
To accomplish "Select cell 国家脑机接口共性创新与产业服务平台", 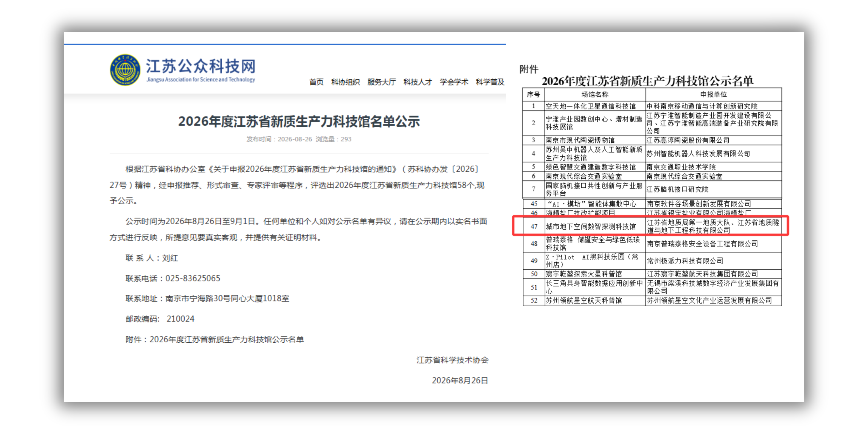I will (595, 189).
